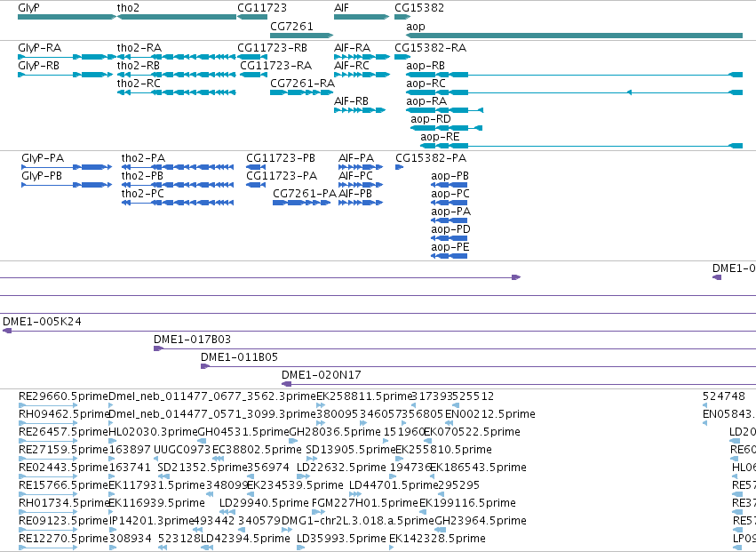
Task: Select the aop-RE transcript label
Action: pyautogui.click(x=440, y=137)
